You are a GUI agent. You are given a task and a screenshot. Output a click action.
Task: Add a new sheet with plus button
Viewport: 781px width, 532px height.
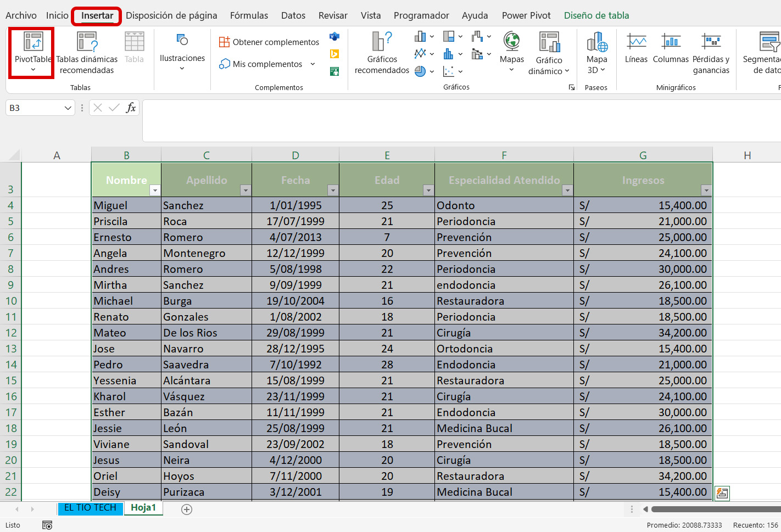tap(187, 509)
